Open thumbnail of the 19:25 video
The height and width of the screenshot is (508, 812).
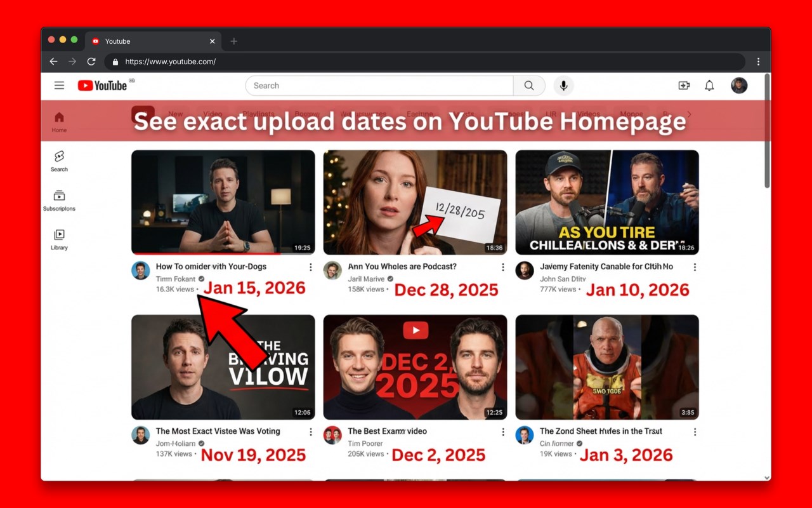pyautogui.click(x=223, y=202)
